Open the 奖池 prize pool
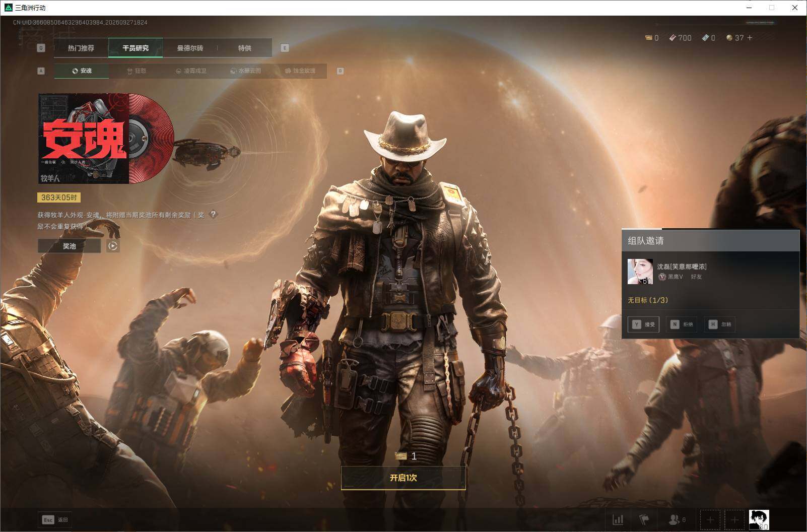The width and height of the screenshot is (807, 532). pyautogui.click(x=70, y=246)
